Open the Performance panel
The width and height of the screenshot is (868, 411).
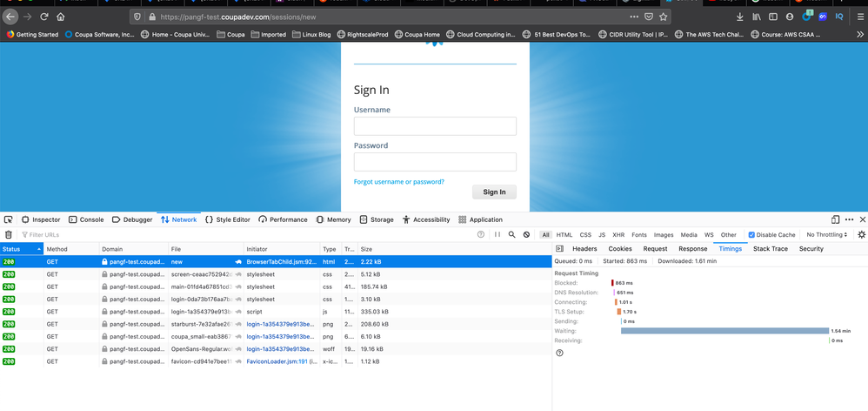tap(283, 219)
